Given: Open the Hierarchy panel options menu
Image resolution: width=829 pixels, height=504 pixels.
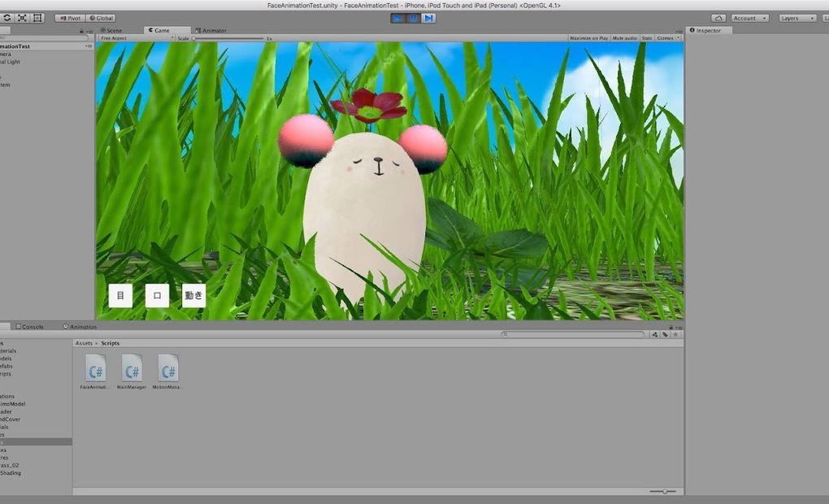Looking at the screenshot, I should tap(89, 31).
